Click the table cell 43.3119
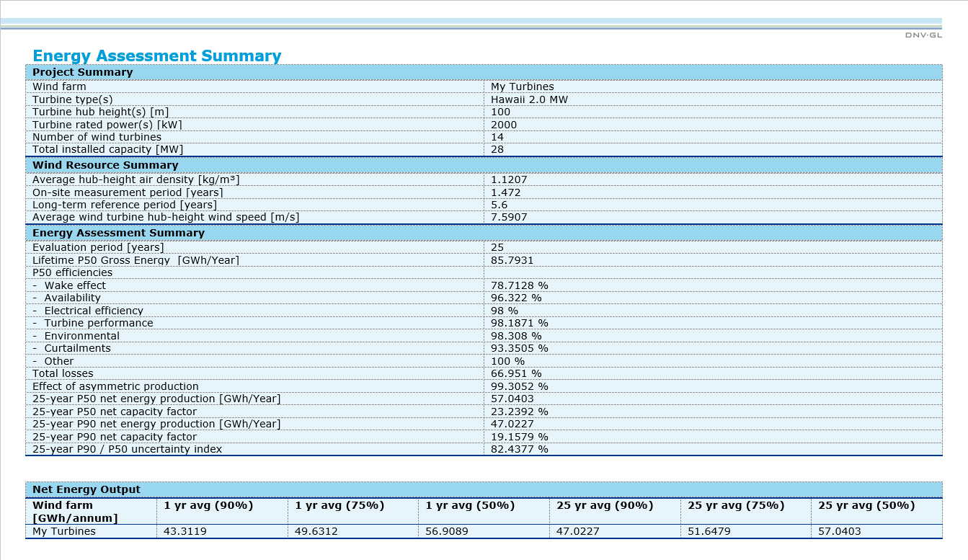 (x=185, y=532)
